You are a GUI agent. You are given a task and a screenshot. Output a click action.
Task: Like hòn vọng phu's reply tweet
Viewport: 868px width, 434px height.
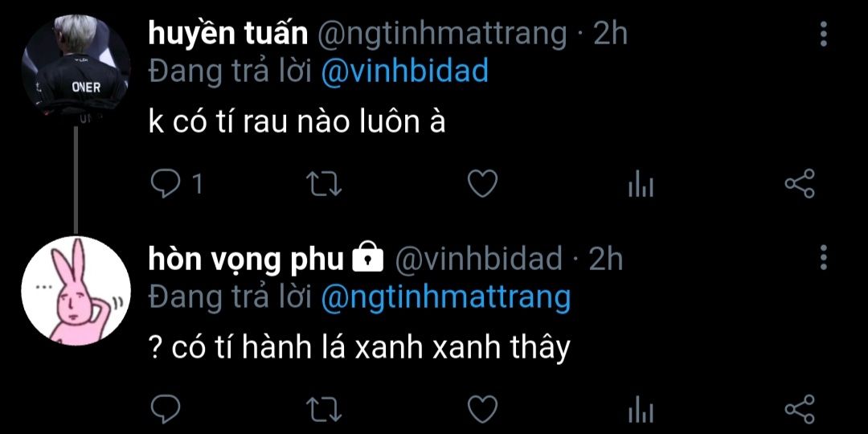(x=483, y=410)
